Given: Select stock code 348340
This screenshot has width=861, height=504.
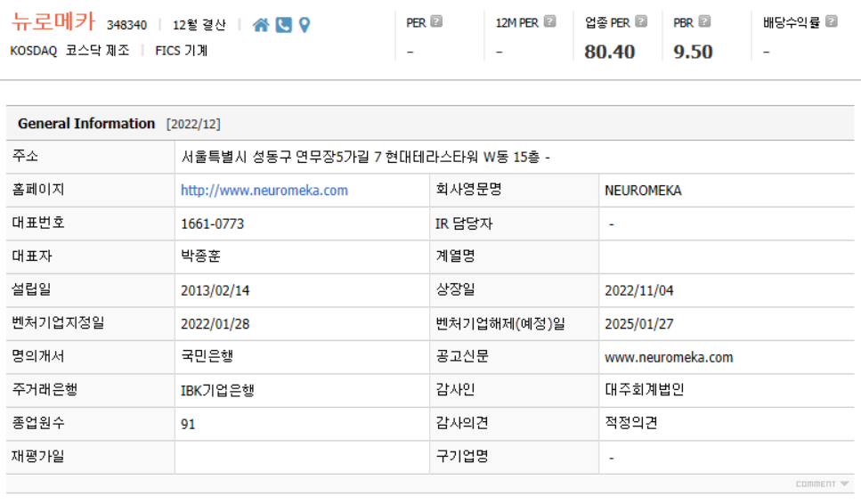Looking at the screenshot, I should (x=126, y=25).
